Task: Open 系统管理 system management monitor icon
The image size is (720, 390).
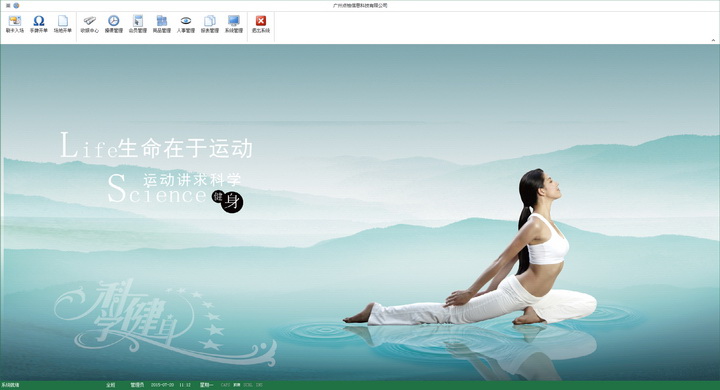Action: coord(234,24)
